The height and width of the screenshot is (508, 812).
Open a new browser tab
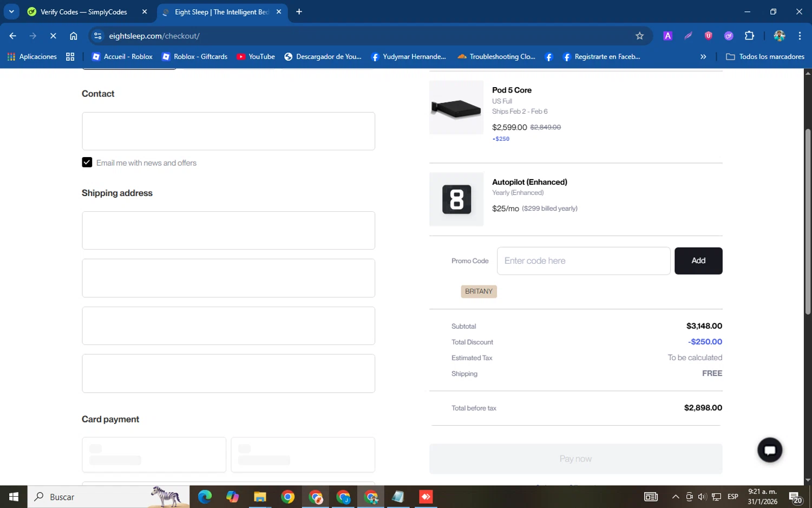299,11
